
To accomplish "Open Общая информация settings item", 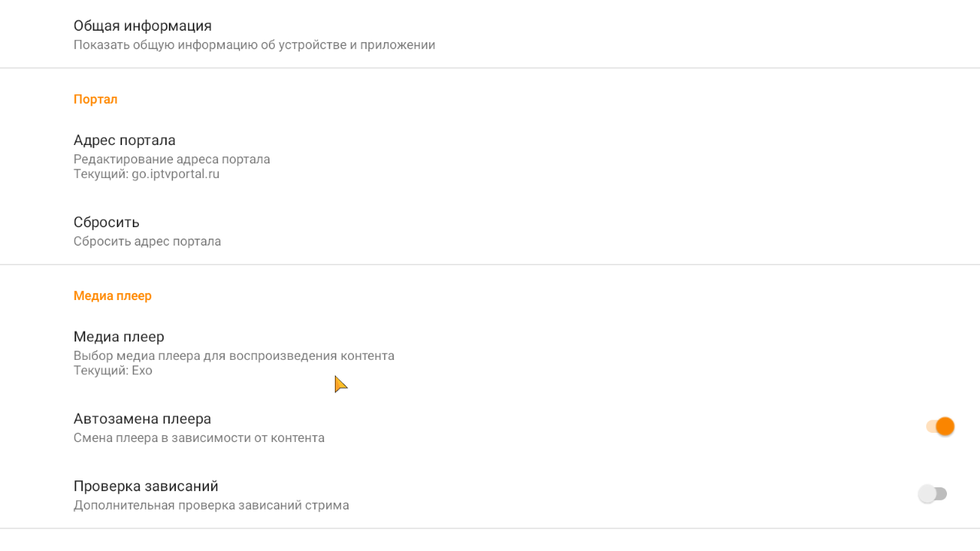I will pos(142,26).
